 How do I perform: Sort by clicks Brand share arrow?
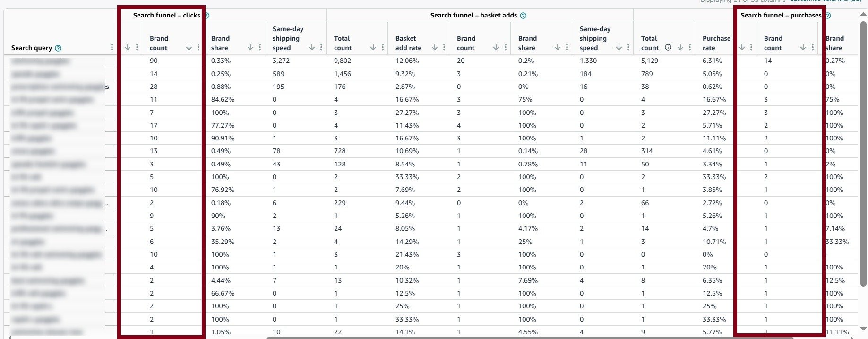pyautogui.click(x=250, y=47)
